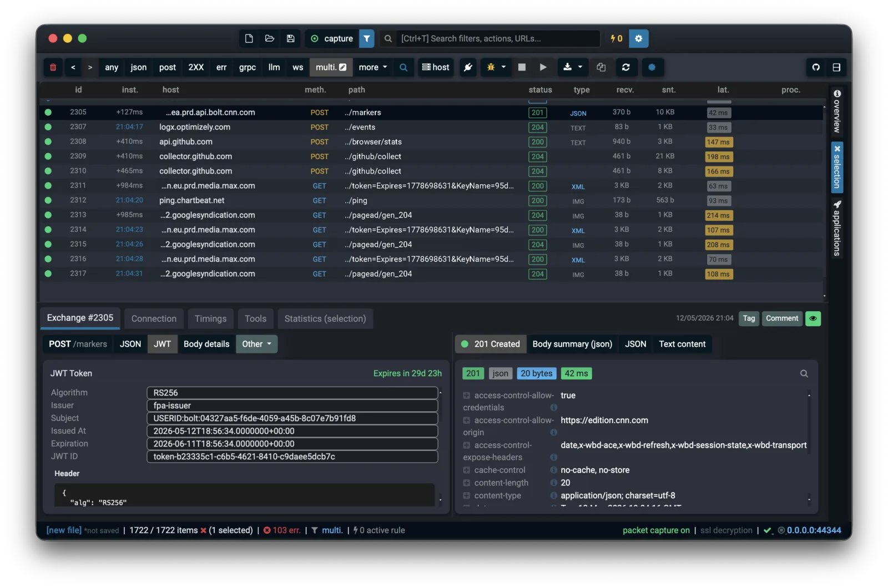Open the 'Other' request view dropdown
Image resolution: width=888 pixels, height=588 pixels.
pyautogui.click(x=256, y=344)
